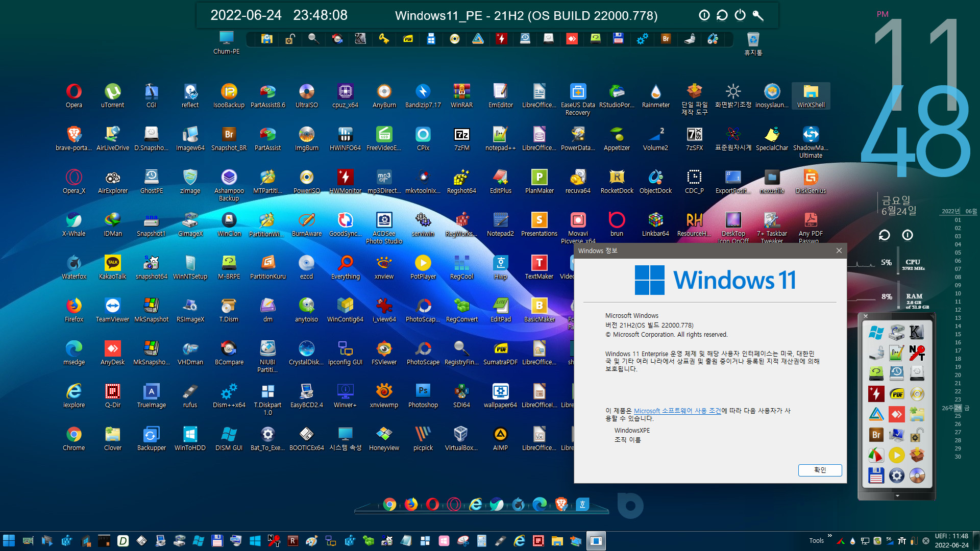Launch the rufus desktop shortcut
This screenshot has width=980, height=551.
coord(190,396)
